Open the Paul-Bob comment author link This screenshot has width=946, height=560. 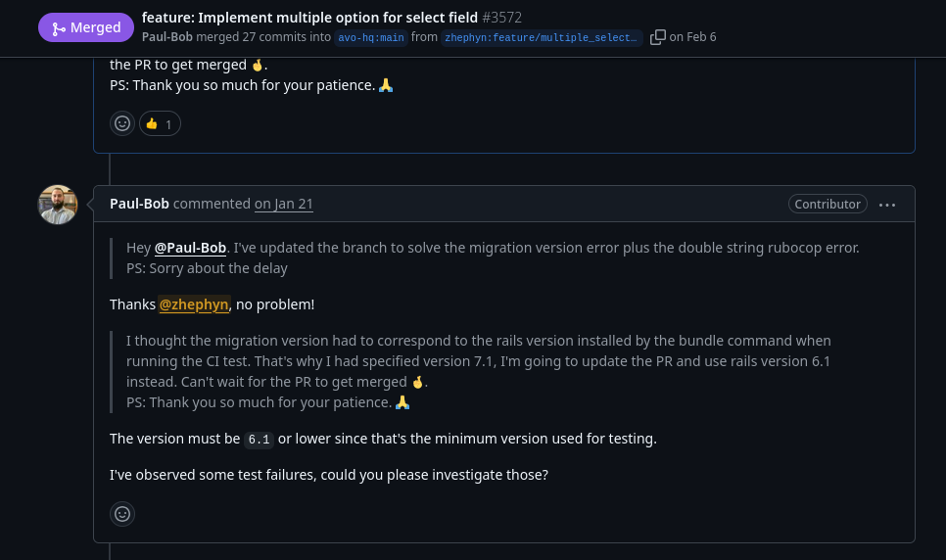tap(139, 204)
